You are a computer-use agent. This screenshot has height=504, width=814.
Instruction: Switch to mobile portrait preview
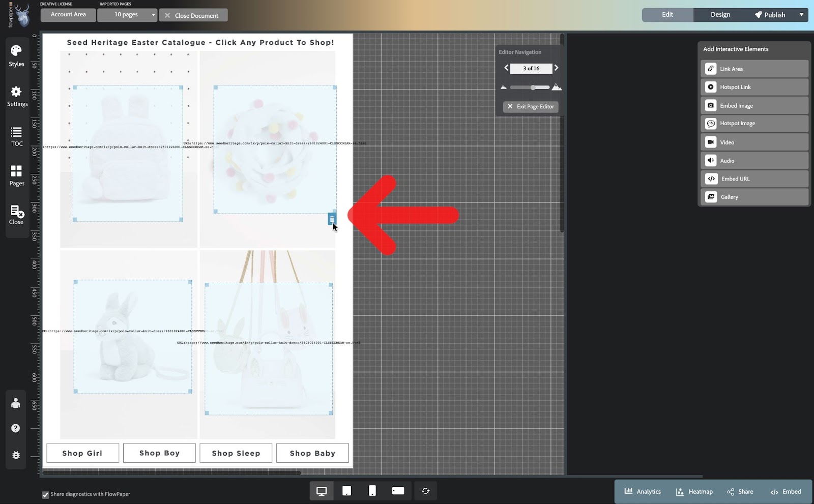[x=372, y=490]
